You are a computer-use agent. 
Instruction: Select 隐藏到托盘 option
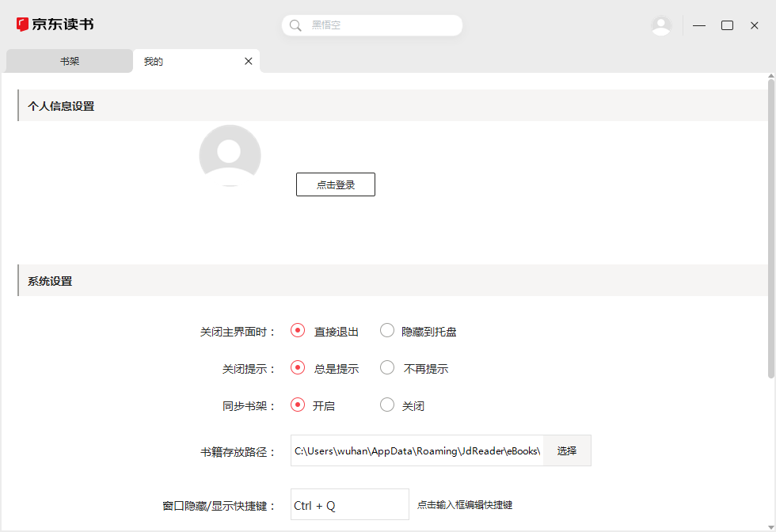click(x=386, y=330)
